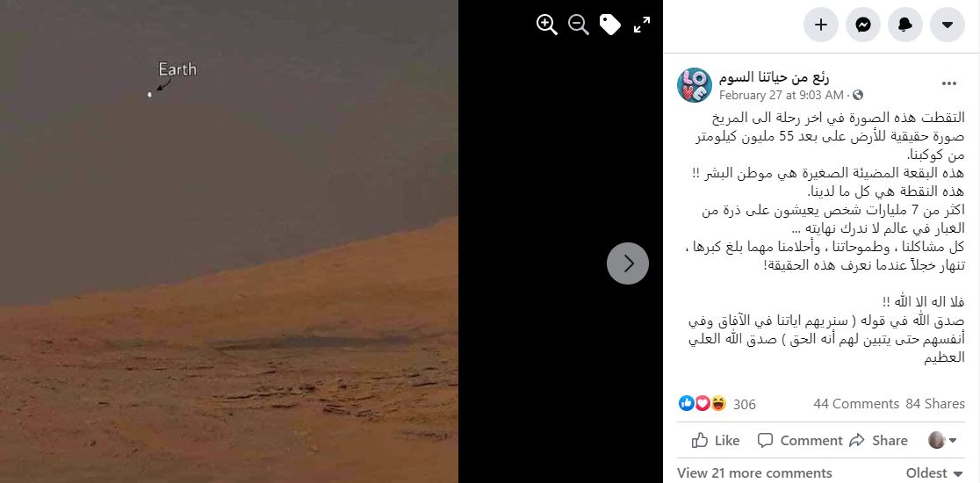Open the post options three-dots menu
The height and width of the screenshot is (483, 980).
(x=948, y=83)
